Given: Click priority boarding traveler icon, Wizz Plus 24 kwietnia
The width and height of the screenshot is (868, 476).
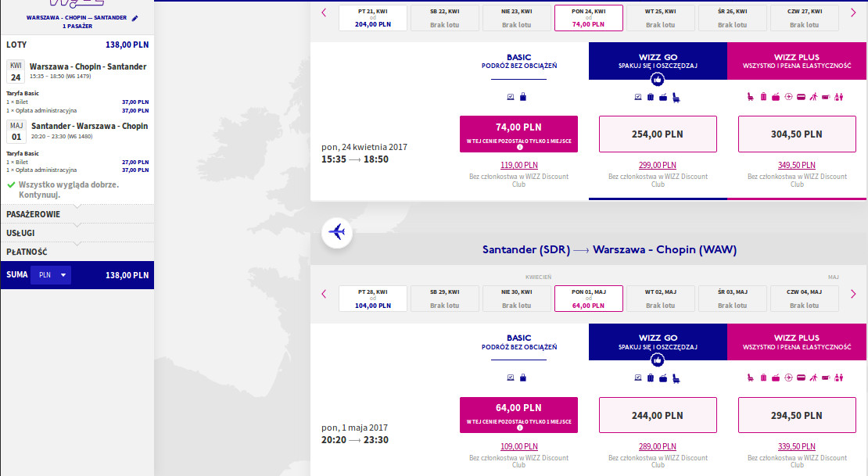Looking at the screenshot, I should pyautogui.click(x=813, y=97).
